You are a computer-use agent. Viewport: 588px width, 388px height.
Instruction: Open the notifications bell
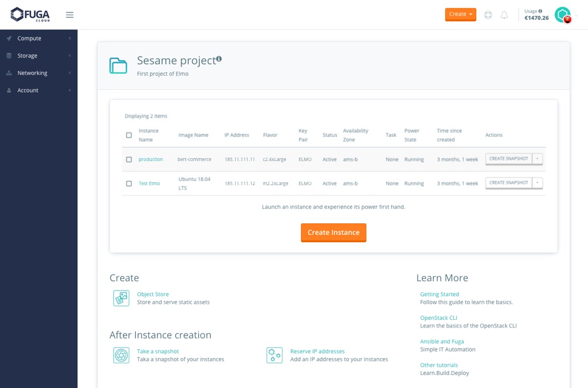505,15
